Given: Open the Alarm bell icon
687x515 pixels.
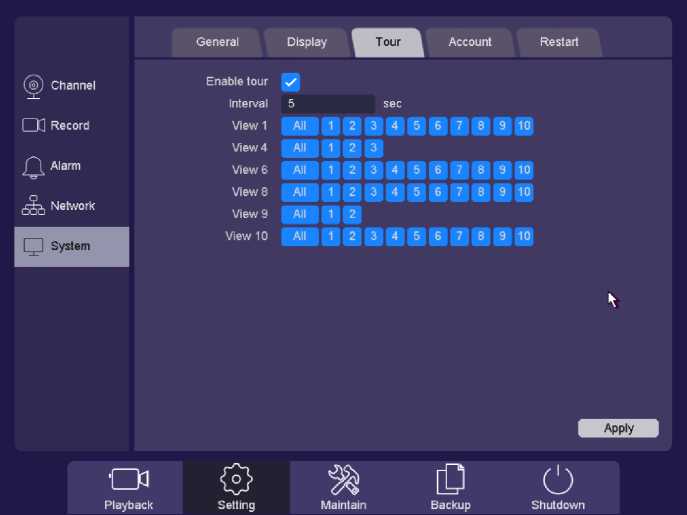Looking at the screenshot, I should (x=33, y=166).
